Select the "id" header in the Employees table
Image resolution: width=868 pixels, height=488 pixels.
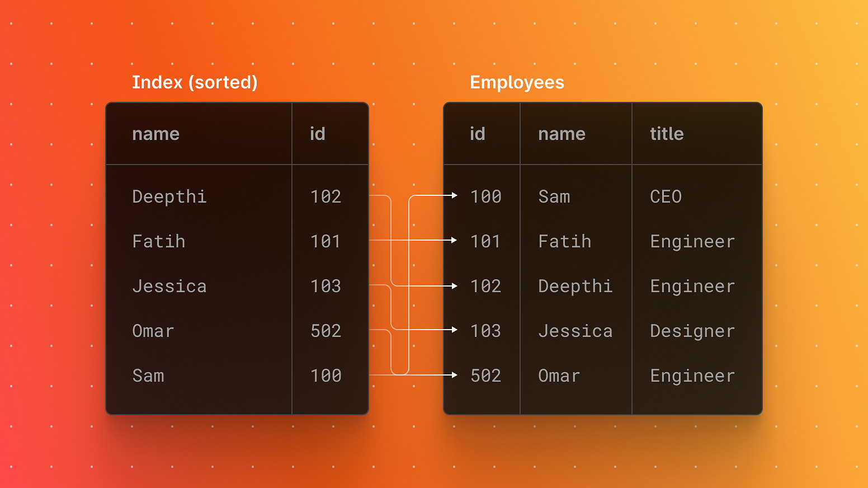[x=477, y=134]
